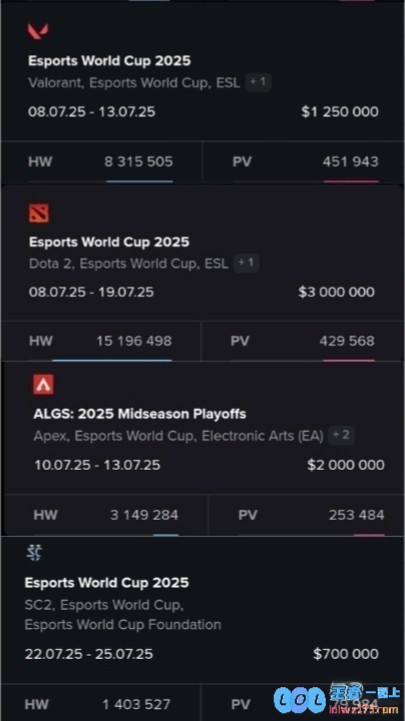Viewport: 405px width, 721px height.
Task: Expand the +2 tags on ALGS event
Action: (x=341, y=435)
